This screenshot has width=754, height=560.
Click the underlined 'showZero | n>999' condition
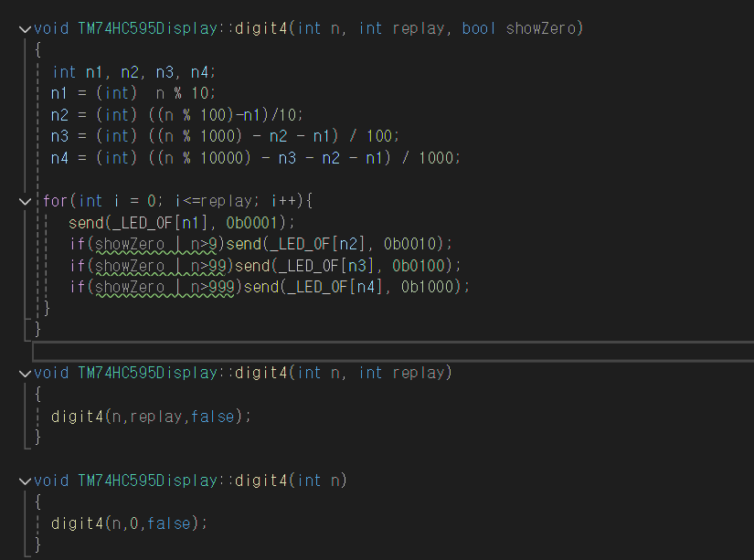pyautogui.click(x=165, y=287)
